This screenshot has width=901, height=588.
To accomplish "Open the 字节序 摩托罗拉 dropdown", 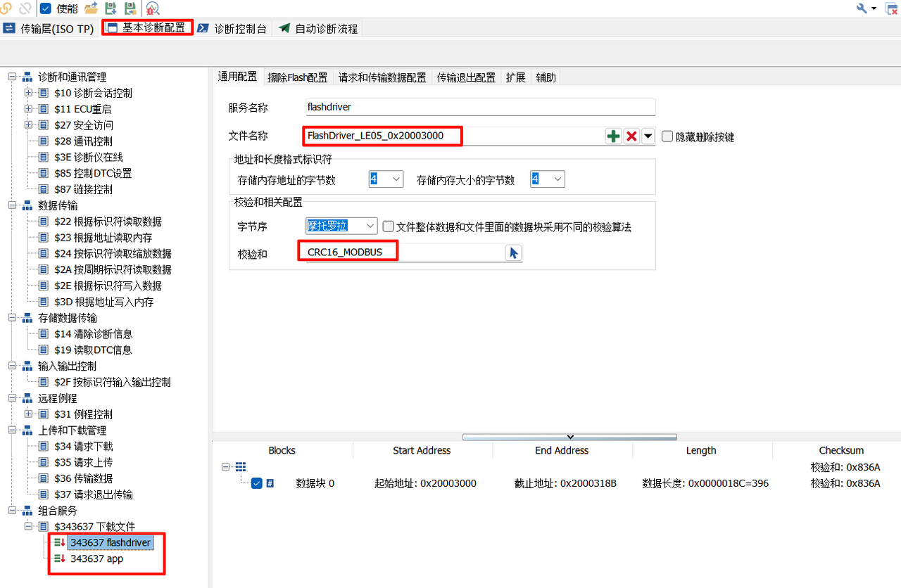I will pos(341,226).
